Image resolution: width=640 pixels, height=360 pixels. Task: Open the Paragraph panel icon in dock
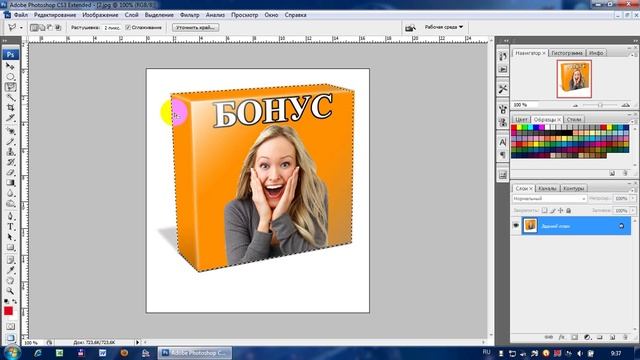502,155
